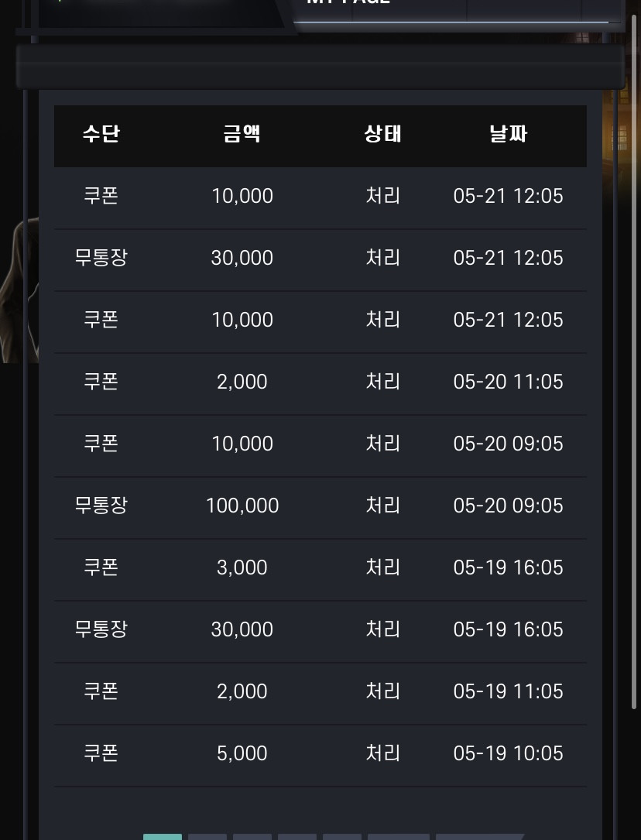Select the 5,000 쿠폰 amount cell
The image size is (641, 840).
(x=242, y=753)
